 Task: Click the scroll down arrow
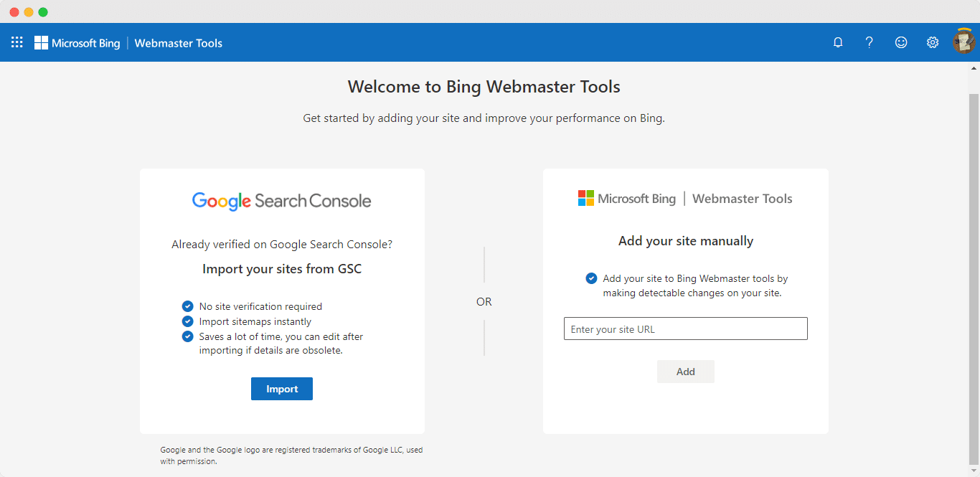coord(974,471)
